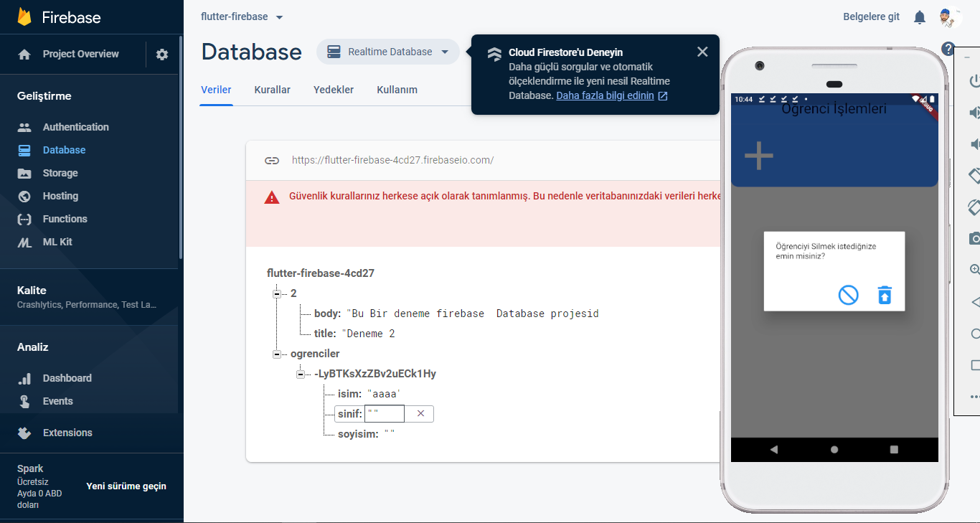980x523 pixels.
Task: Tap the emulator Android home button
Action: pyautogui.click(x=834, y=450)
